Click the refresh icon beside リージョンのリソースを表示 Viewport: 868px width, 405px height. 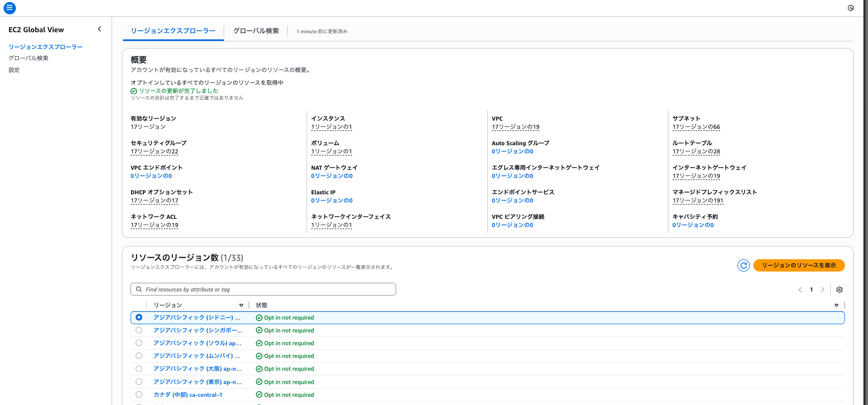pyautogui.click(x=744, y=265)
